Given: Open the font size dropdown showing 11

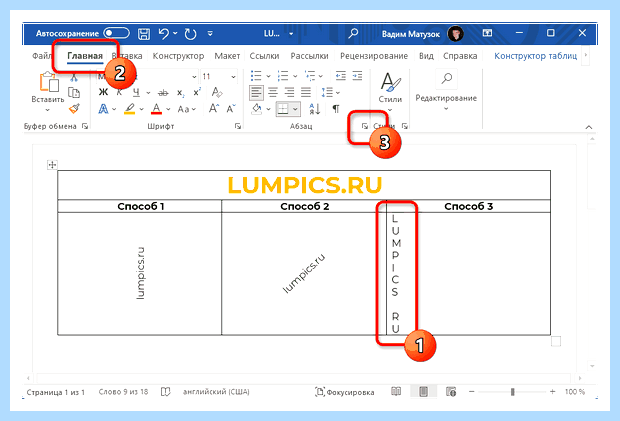Looking at the screenshot, I should click(233, 77).
